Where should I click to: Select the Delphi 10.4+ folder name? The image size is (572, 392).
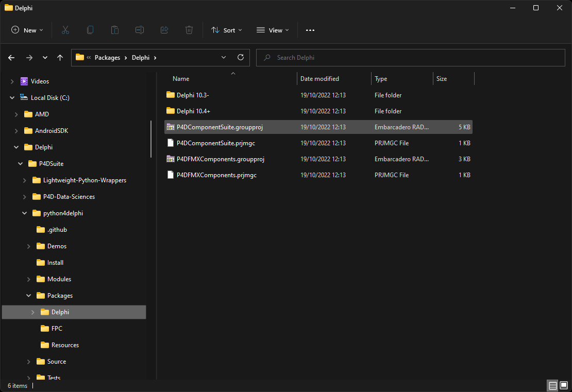click(193, 111)
